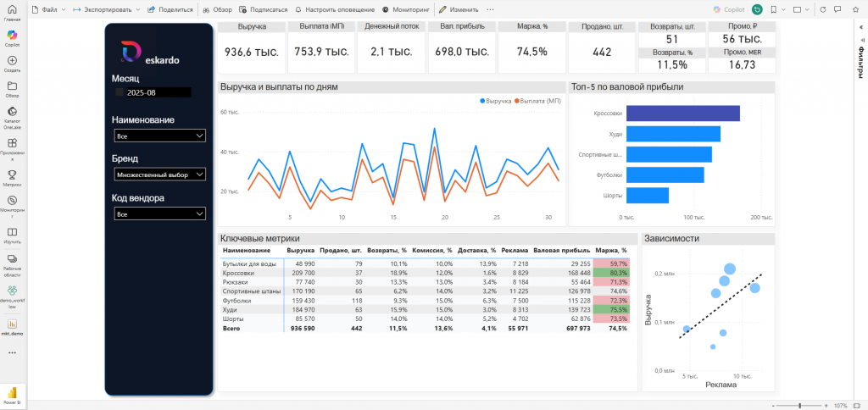Image resolution: width=868 pixels, height=410 pixels.
Task: Click the Поделиться button
Action: click(170, 9)
